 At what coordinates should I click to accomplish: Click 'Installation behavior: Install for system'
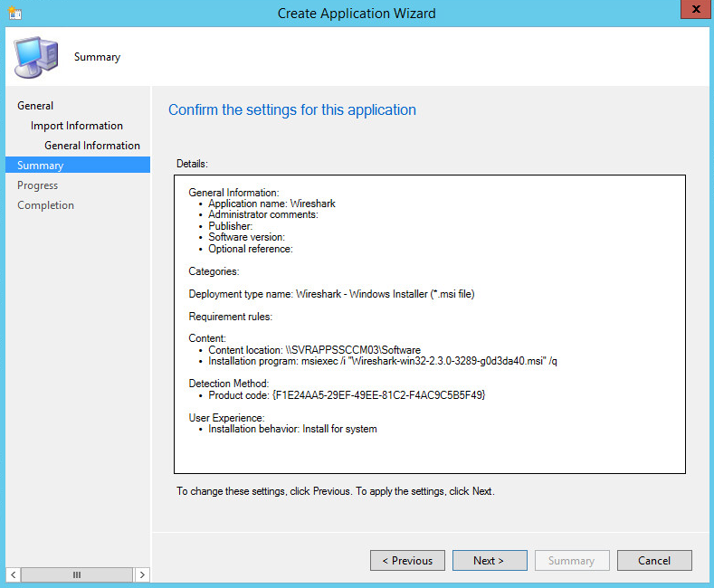293,429
